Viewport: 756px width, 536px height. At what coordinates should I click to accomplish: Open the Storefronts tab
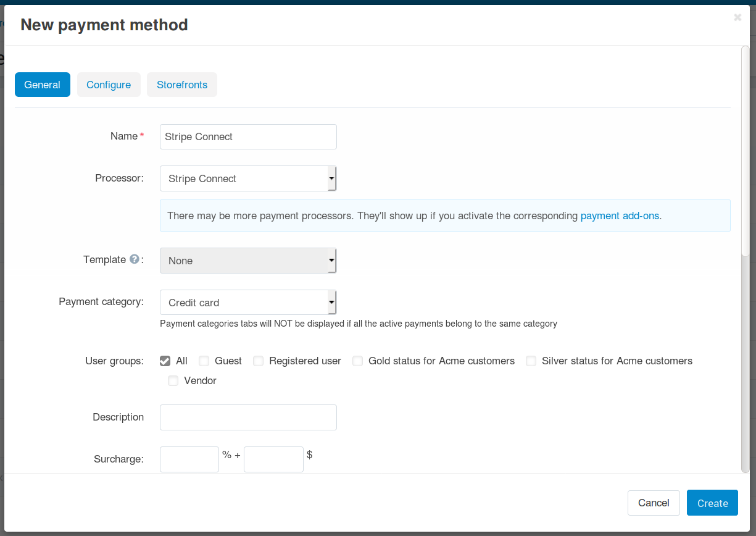[x=182, y=85]
